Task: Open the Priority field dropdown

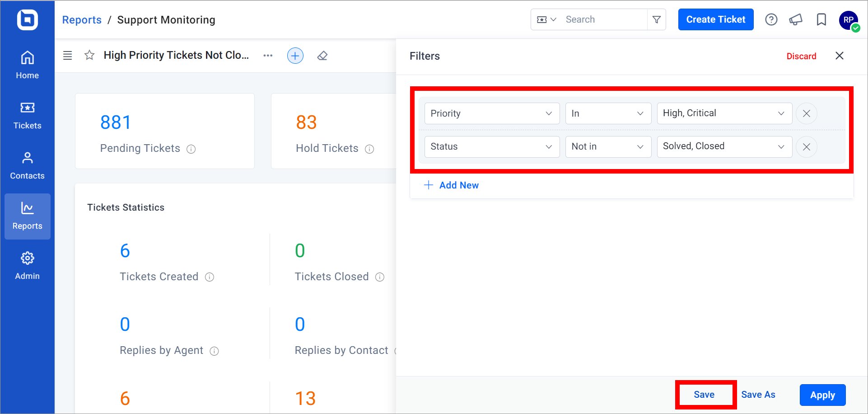Action: (492, 113)
